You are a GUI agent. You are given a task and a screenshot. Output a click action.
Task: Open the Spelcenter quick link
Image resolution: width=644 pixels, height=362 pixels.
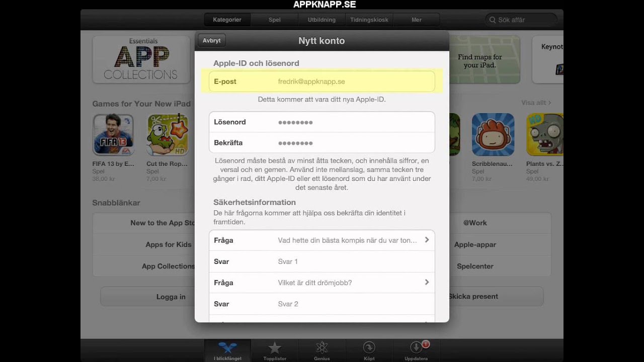pos(500,266)
